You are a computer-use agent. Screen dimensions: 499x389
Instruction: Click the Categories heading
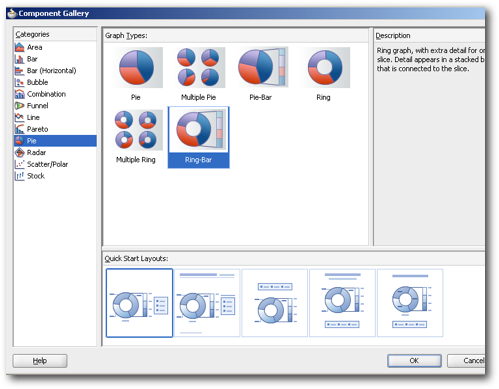[x=32, y=34]
